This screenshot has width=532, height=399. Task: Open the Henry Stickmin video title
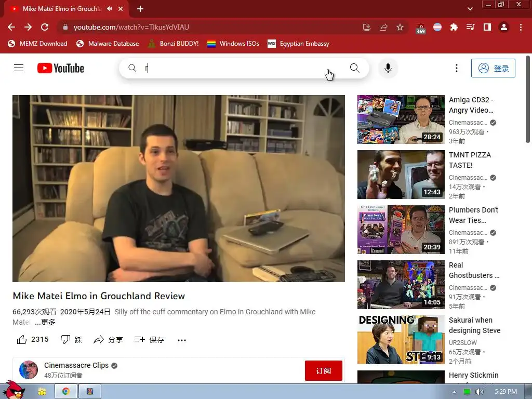point(473,375)
